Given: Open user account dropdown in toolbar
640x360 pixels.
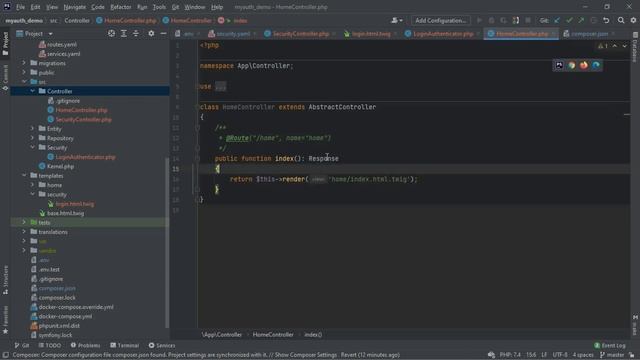Looking at the screenshot, I should [397, 20].
